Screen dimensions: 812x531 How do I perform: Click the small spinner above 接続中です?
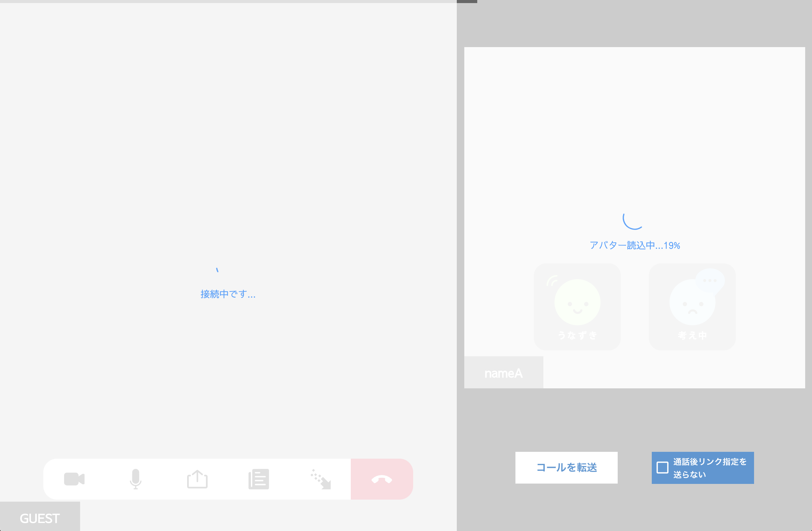[217, 270]
